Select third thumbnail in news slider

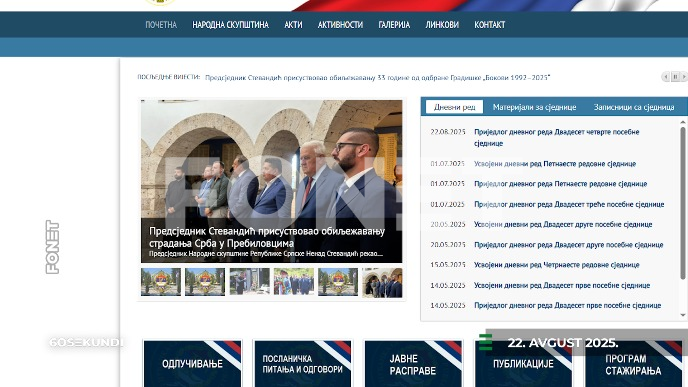[249, 282]
